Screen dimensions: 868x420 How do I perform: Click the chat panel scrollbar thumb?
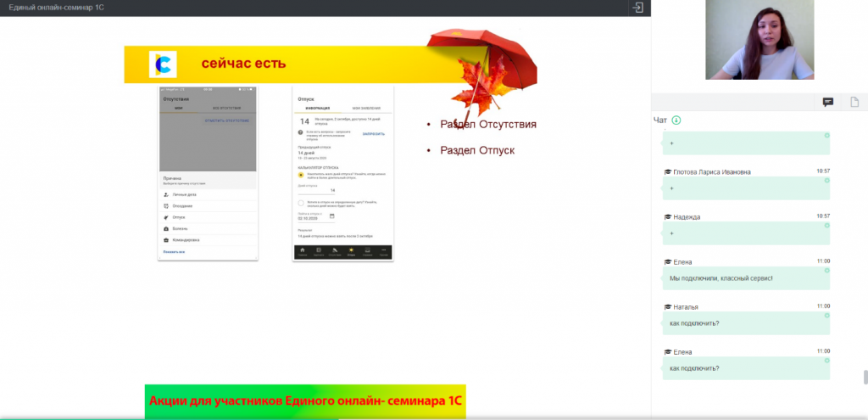click(865, 378)
